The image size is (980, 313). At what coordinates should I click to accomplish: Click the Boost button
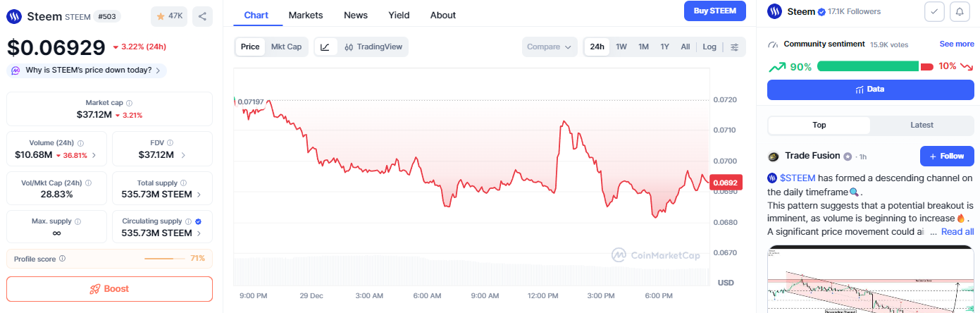109,289
